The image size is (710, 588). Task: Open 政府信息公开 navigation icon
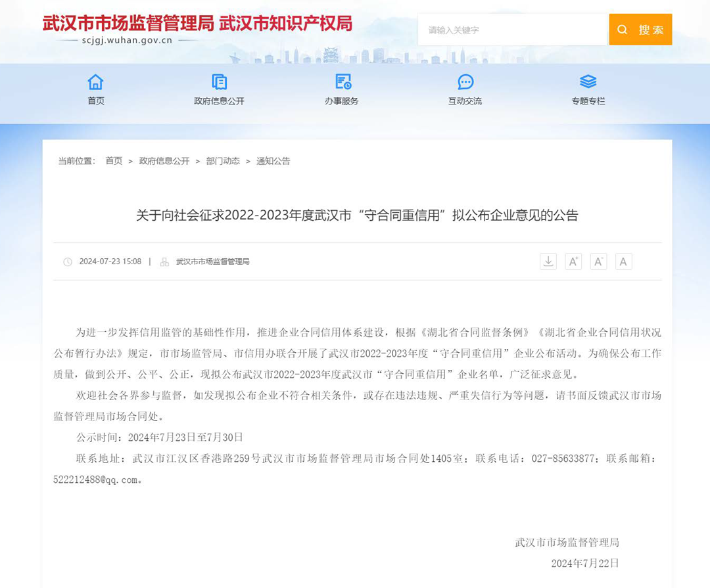[x=219, y=82]
